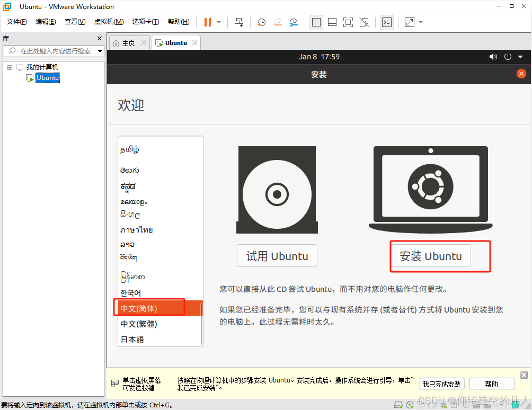
Task: Click the Ubuntu power icon in top bar
Action: click(508, 57)
